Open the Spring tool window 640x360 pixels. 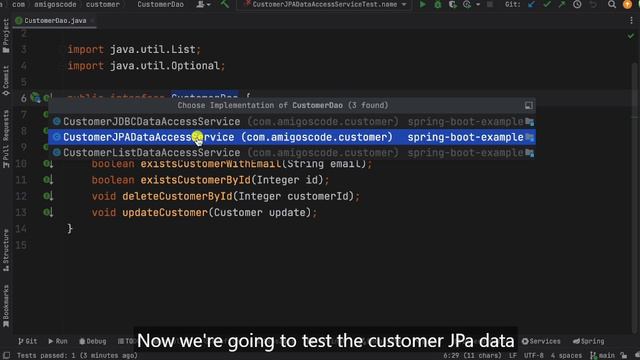(588, 341)
